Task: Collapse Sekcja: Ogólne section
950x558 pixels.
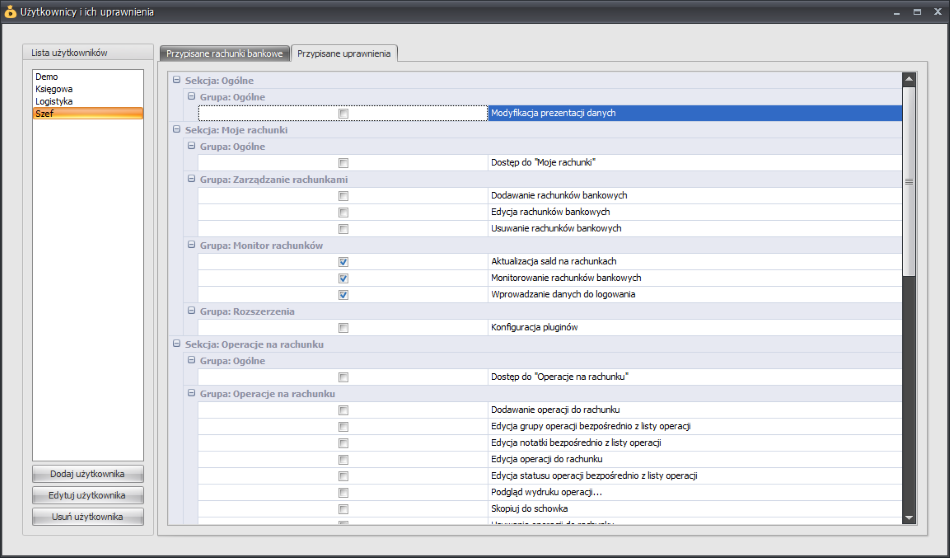Action: click(177, 80)
